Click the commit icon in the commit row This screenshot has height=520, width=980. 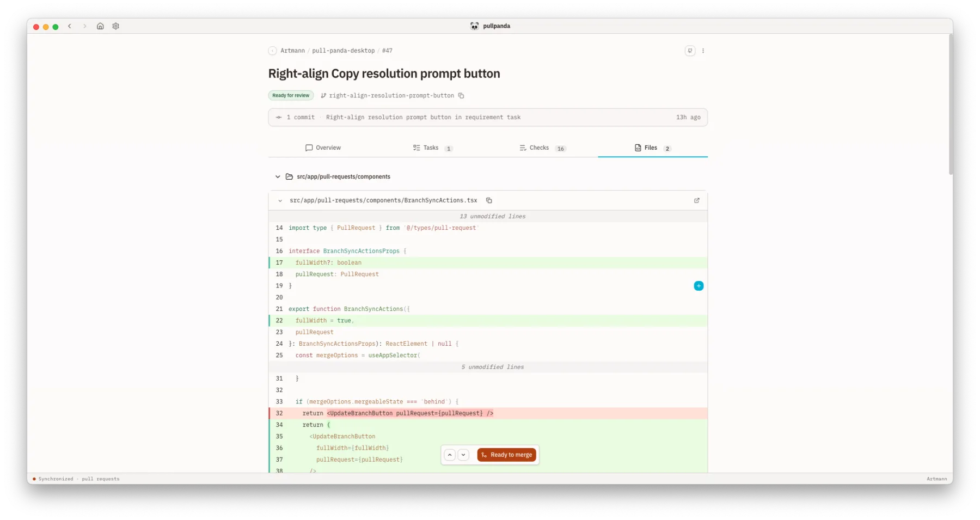coord(279,118)
